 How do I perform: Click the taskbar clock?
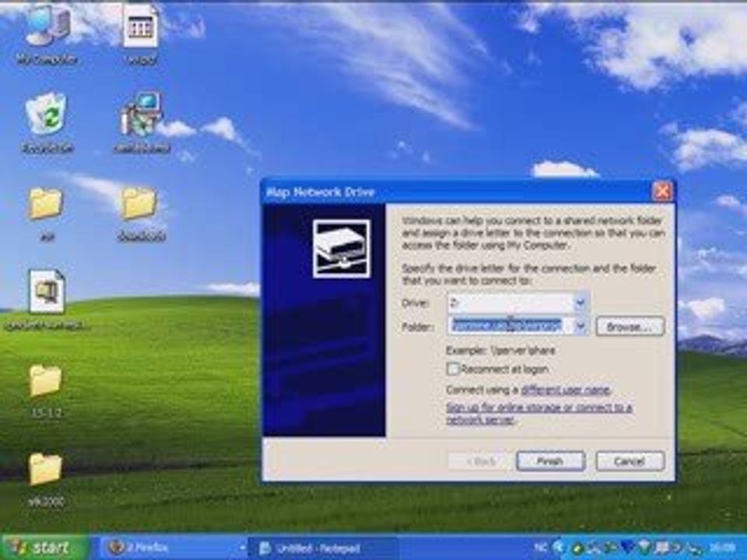click(x=722, y=548)
